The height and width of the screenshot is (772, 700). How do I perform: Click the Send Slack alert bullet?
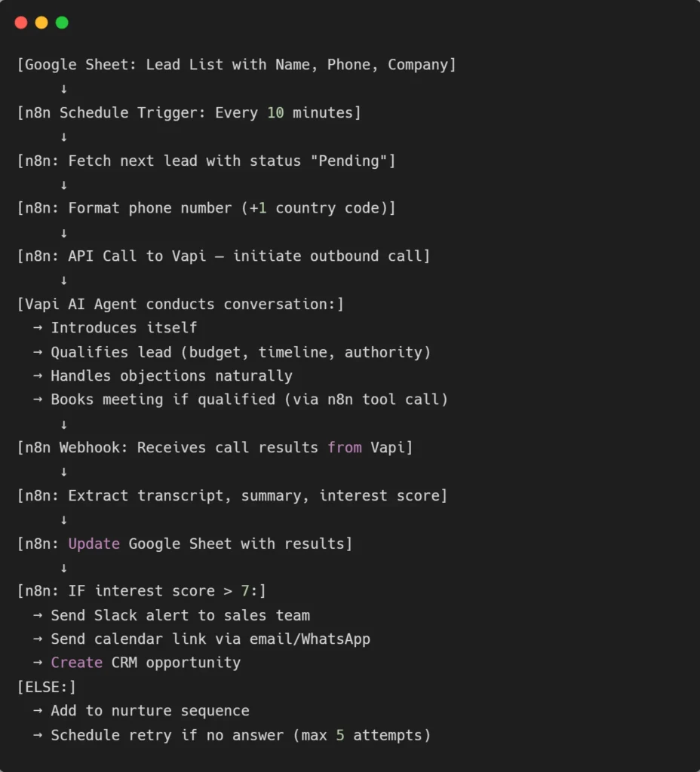tap(180, 615)
